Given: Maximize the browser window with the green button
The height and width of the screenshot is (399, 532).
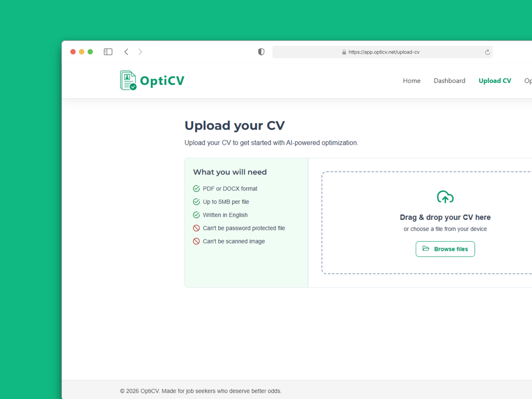Looking at the screenshot, I should (x=90, y=52).
